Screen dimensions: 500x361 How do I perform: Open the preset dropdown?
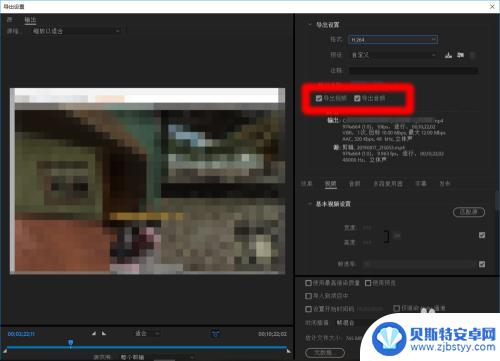point(393,55)
